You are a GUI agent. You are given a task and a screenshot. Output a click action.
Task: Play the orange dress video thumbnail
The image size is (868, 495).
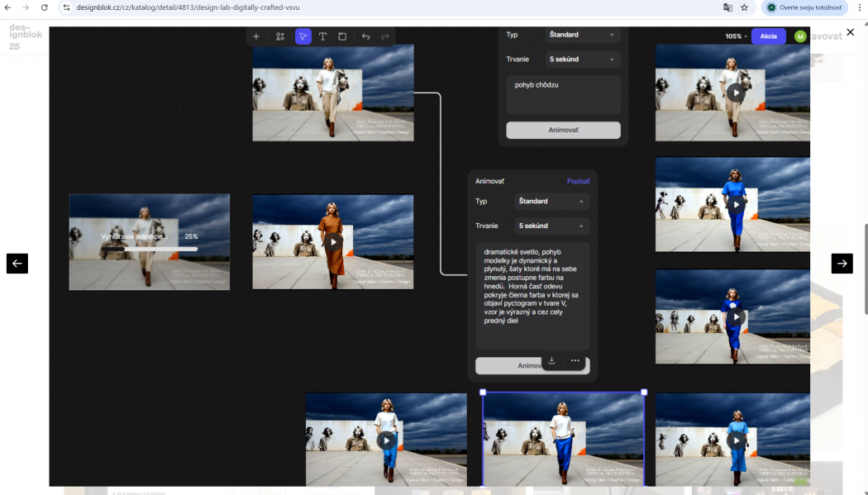[x=333, y=242]
